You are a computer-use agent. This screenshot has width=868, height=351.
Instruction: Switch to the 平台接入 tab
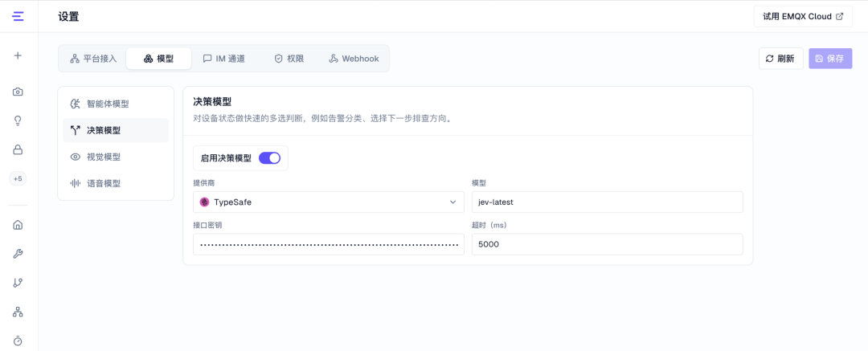(93, 59)
